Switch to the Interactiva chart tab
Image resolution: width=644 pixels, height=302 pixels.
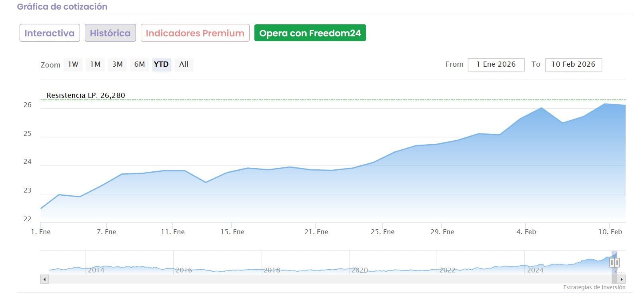click(50, 33)
